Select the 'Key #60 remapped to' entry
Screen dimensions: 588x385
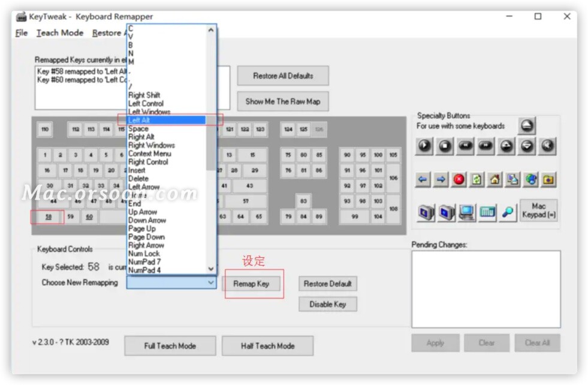82,80
